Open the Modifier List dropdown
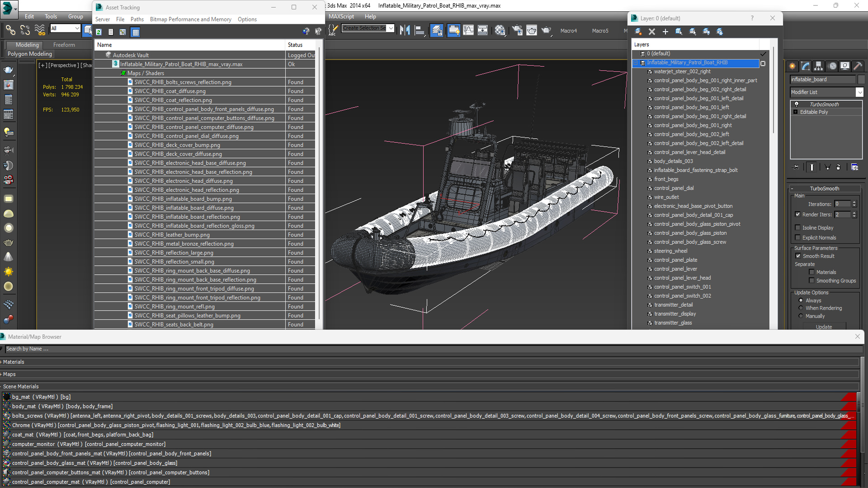This screenshot has width=868, height=488. [859, 92]
